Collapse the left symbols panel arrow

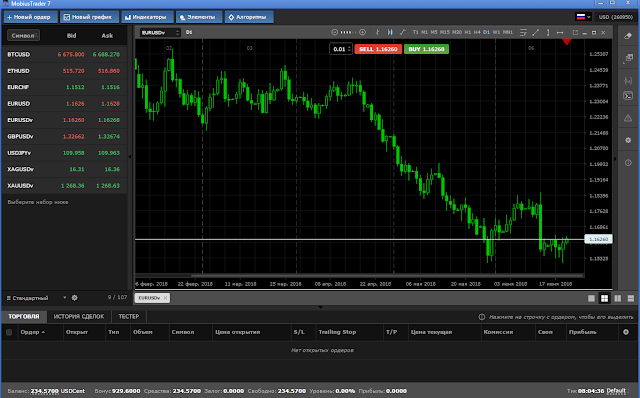coord(130,156)
